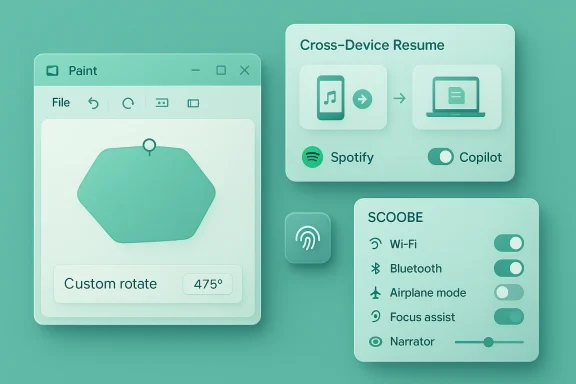Screen dimensions: 576x384
Task: Click the Wi-Fi icon in SCOOBE panel
Action: tap(375, 244)
